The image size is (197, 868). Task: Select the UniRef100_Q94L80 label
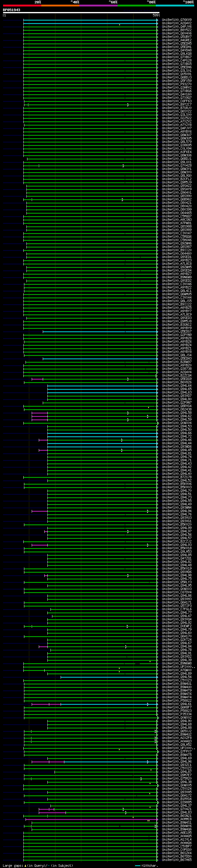pos(176,399)
